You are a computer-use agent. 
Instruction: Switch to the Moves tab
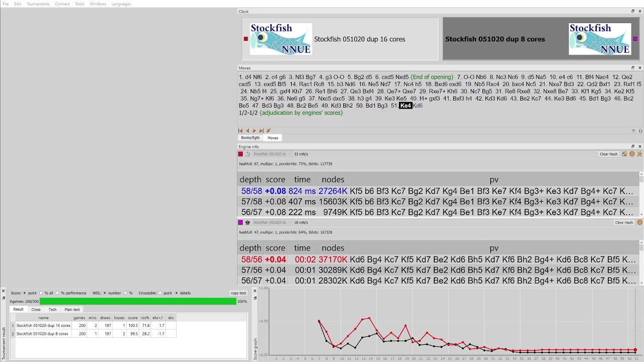pyautogui.click(x=273, y=138)
